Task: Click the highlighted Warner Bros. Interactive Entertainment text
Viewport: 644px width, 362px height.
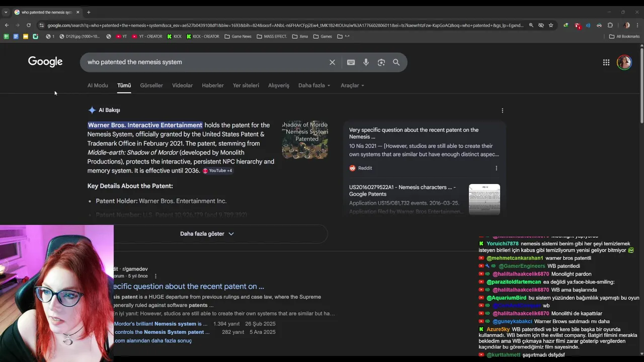Action: (145, 125)
